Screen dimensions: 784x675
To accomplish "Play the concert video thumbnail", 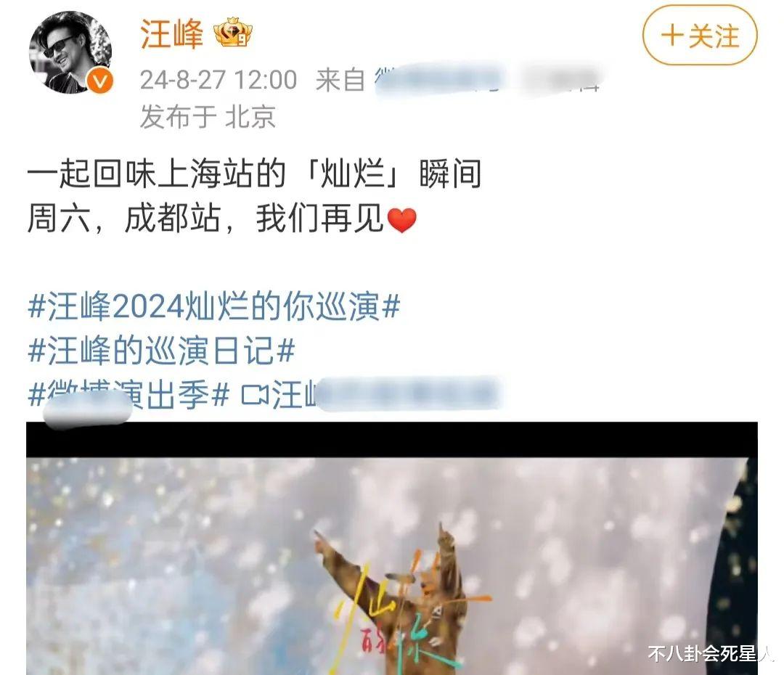I will pyautogui.click(x=392, y=566).
